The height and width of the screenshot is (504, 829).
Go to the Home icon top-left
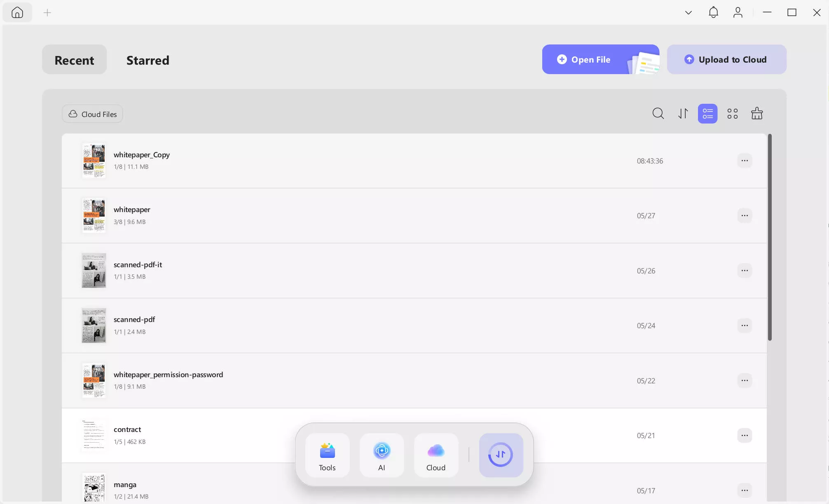pos(17,12)
